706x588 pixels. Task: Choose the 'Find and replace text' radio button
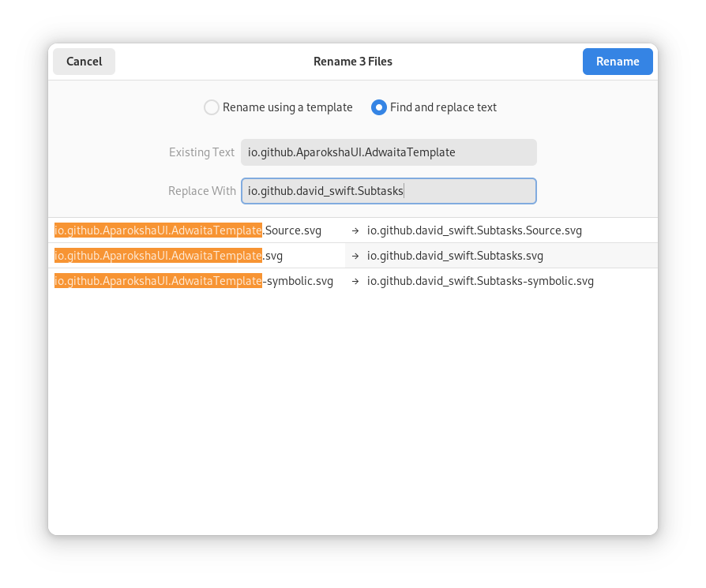[x=379, y=107]
